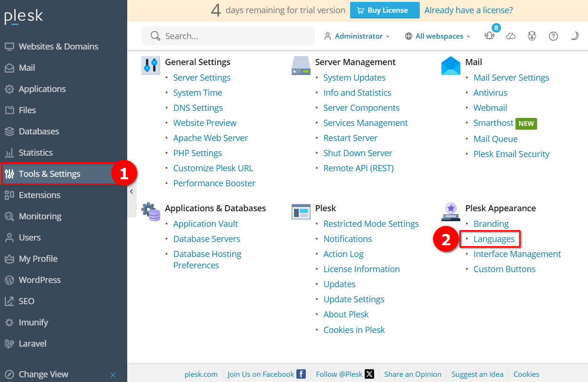Image resolution: width=588 pixels, height=382 pixels.
Task: Open the Restart Server link
Action: [x=351, y=138]
